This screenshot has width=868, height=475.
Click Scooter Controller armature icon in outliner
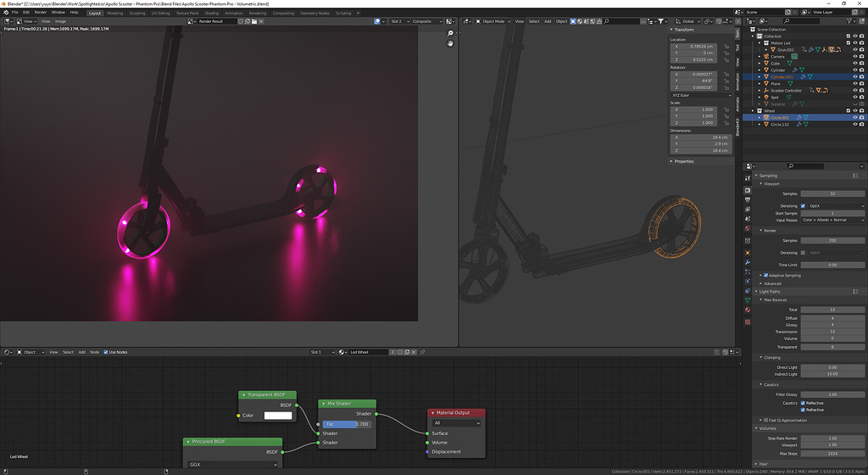[x=766, y=90]
